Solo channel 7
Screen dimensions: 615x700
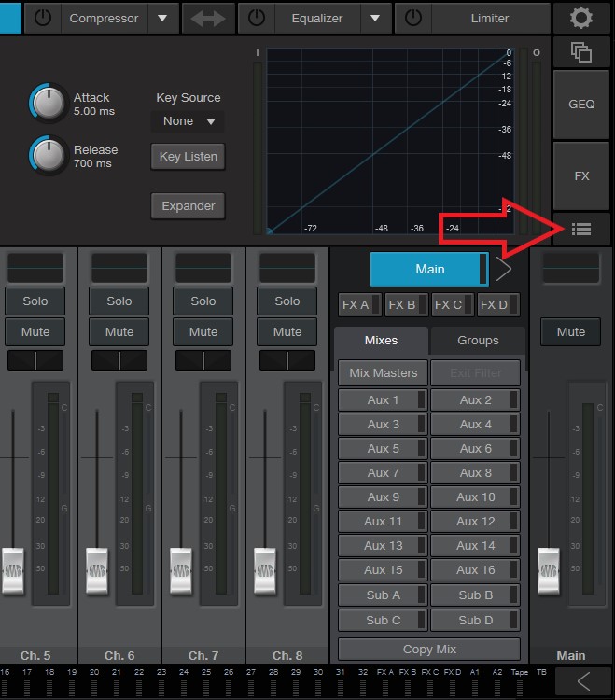[x=203, y=301]
